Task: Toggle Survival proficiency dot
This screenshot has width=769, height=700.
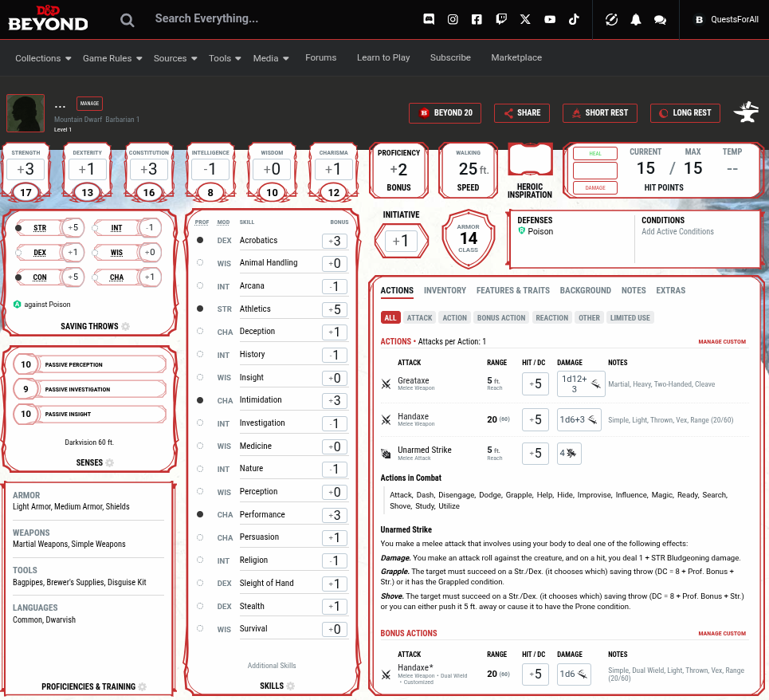Action: (x=200, y=628)
